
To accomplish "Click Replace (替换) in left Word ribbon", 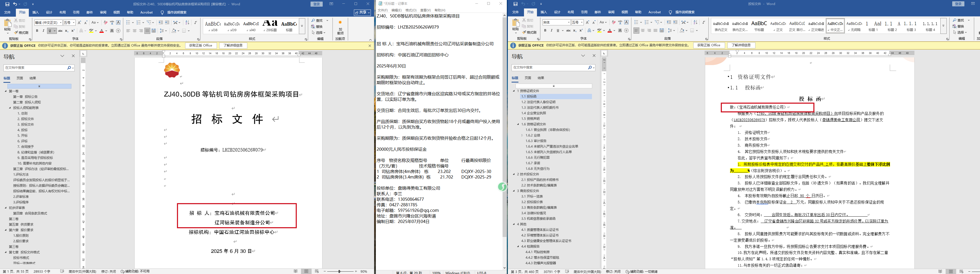I will [x=317, y=27].
